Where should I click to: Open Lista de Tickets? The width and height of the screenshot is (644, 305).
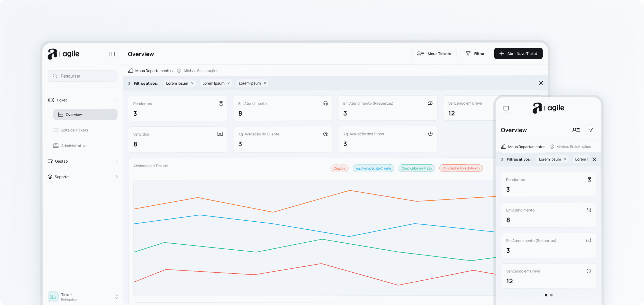tap(71, 130)
